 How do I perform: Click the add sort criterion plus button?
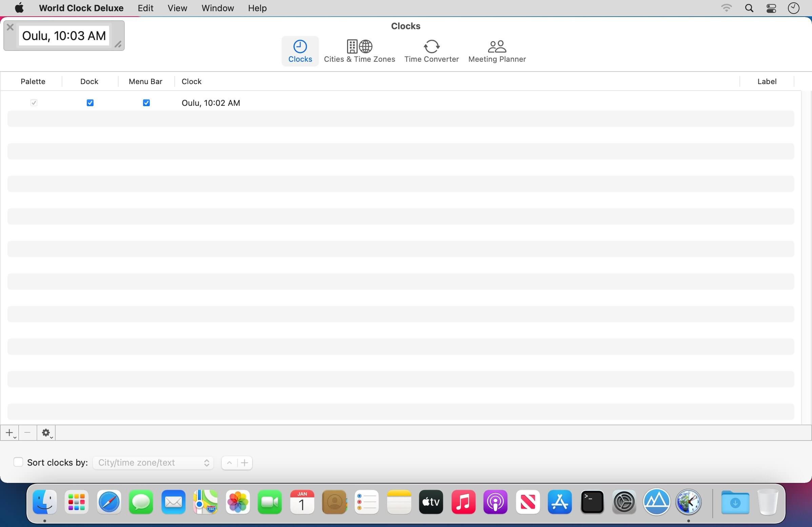[244, 463]
